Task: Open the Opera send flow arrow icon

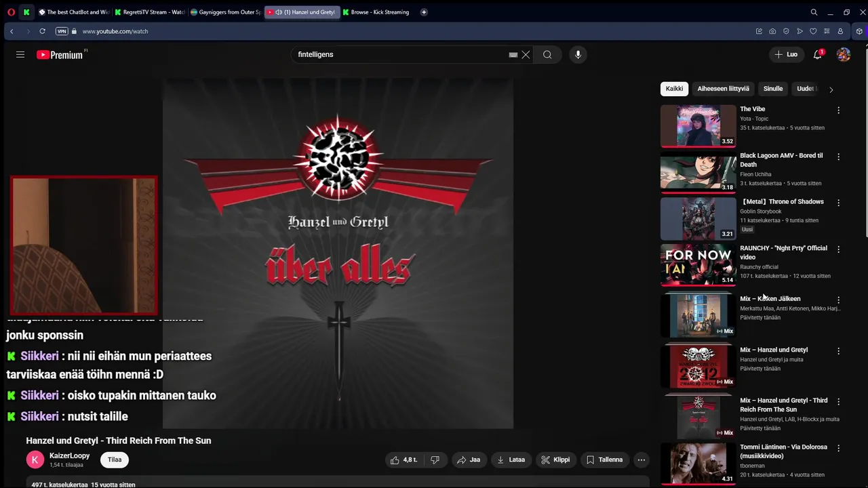Action: click(x=800, y=31)
